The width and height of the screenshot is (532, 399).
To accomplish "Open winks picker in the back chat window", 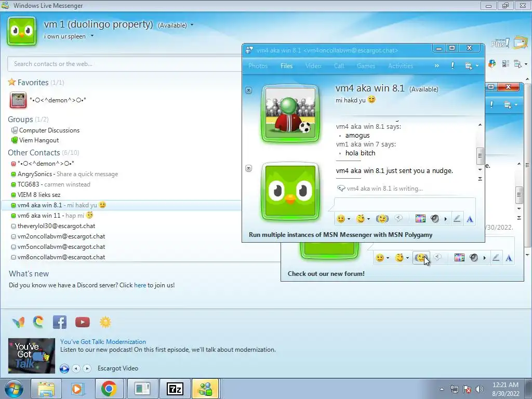I will pos(400,258).
